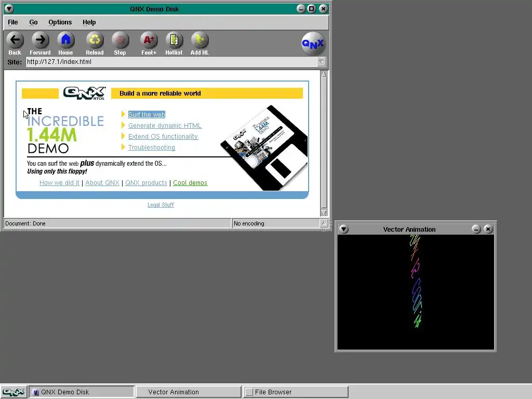Maximize the QNX Demo Disk window

pos(312,9)
